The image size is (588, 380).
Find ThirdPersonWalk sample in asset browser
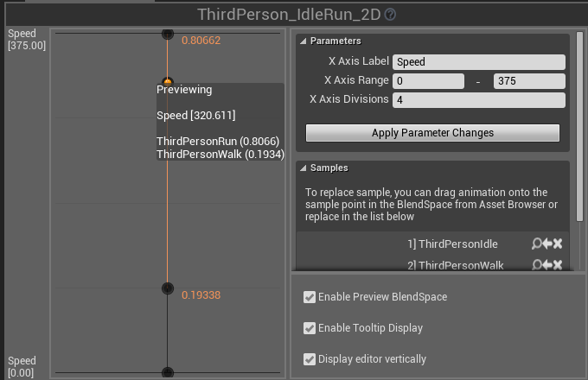(537, 265)
